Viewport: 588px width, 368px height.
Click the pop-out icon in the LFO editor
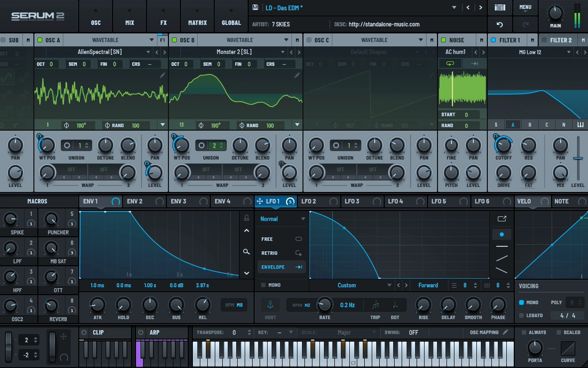(x=502, y=218)
